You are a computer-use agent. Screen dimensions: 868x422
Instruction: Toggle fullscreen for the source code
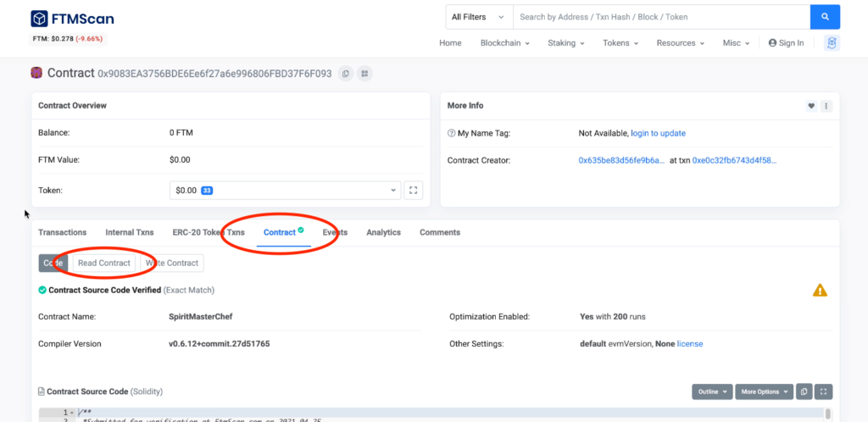[x=823, y=391]
